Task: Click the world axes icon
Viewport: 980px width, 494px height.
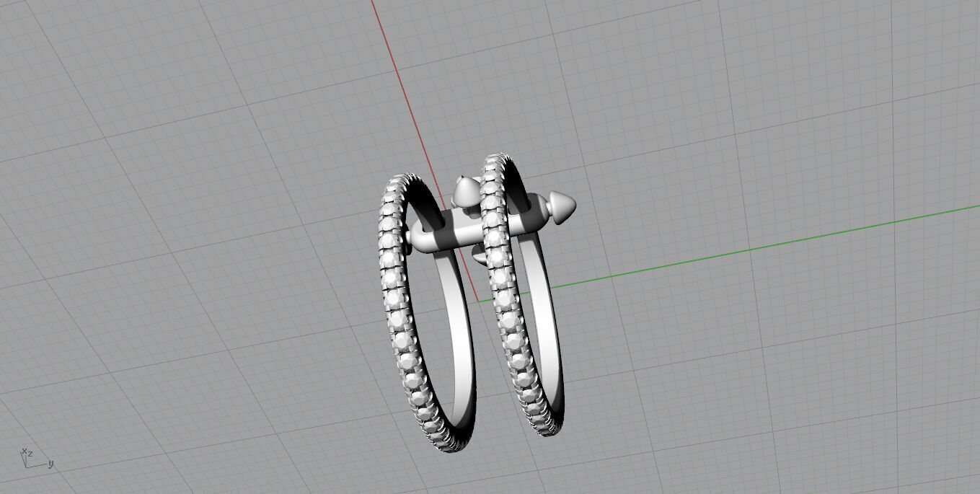Action: 36,458
